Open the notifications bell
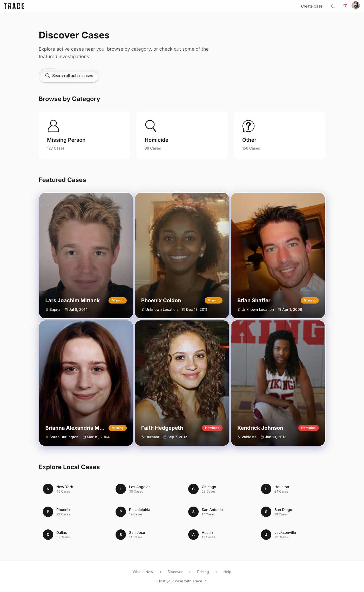This screenshot has width=364, height=592. (x=344, y=6)
